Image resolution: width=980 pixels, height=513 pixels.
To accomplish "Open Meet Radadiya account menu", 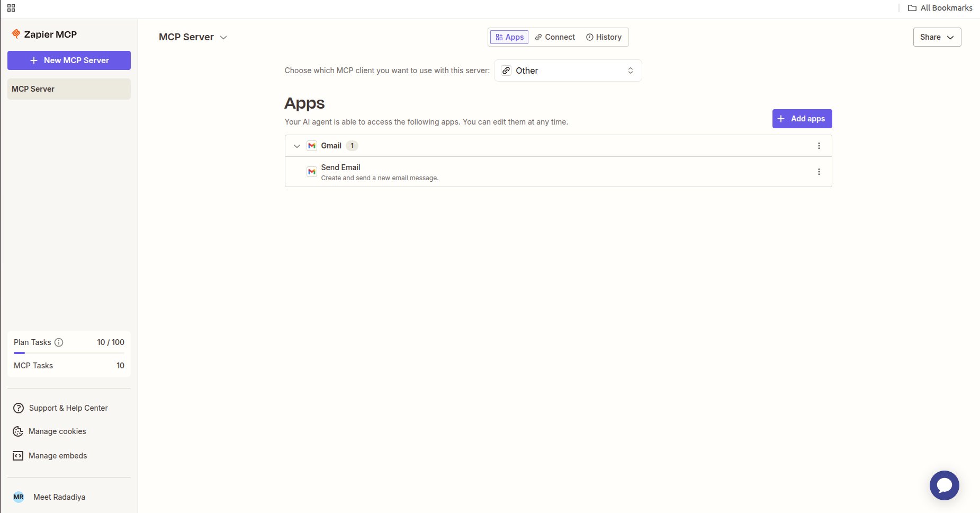I will click(59, 497).
